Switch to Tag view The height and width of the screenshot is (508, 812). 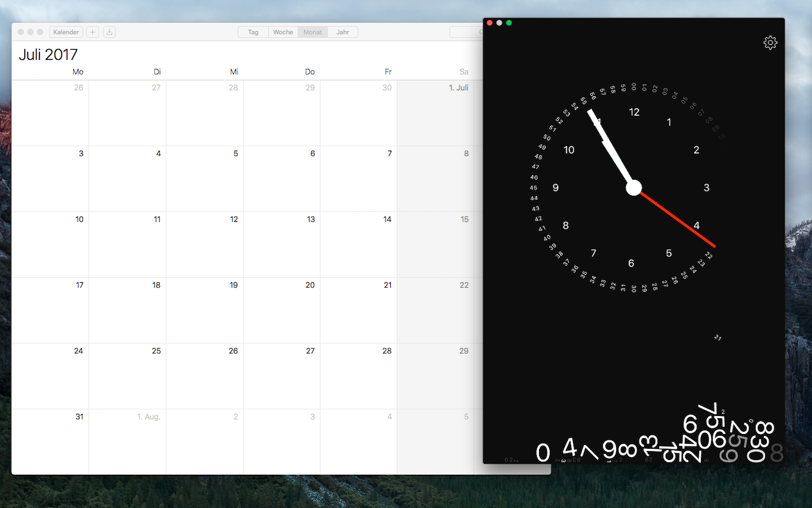coord(253,32)
